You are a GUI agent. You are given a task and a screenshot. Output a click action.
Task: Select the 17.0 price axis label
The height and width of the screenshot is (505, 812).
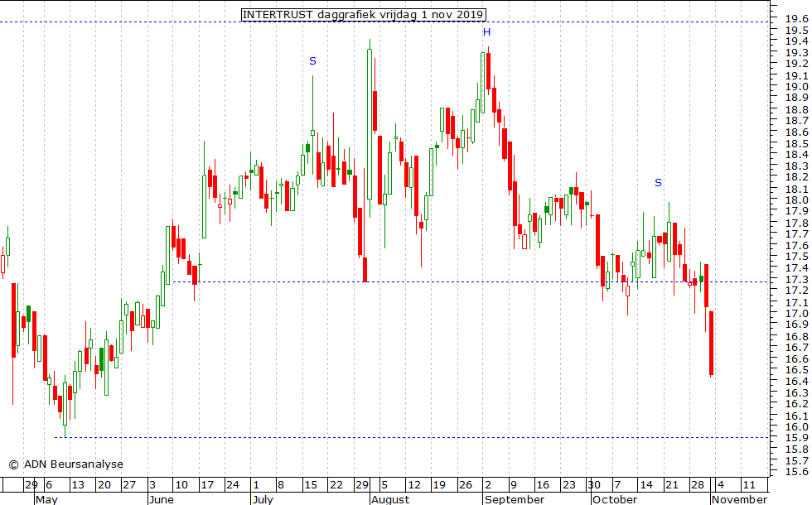click(796, 314)
